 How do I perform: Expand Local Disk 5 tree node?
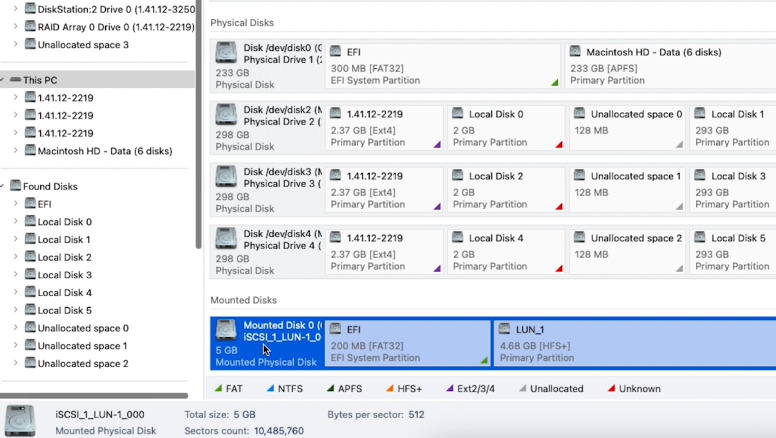pyautogui.click(x=15, y=310)
